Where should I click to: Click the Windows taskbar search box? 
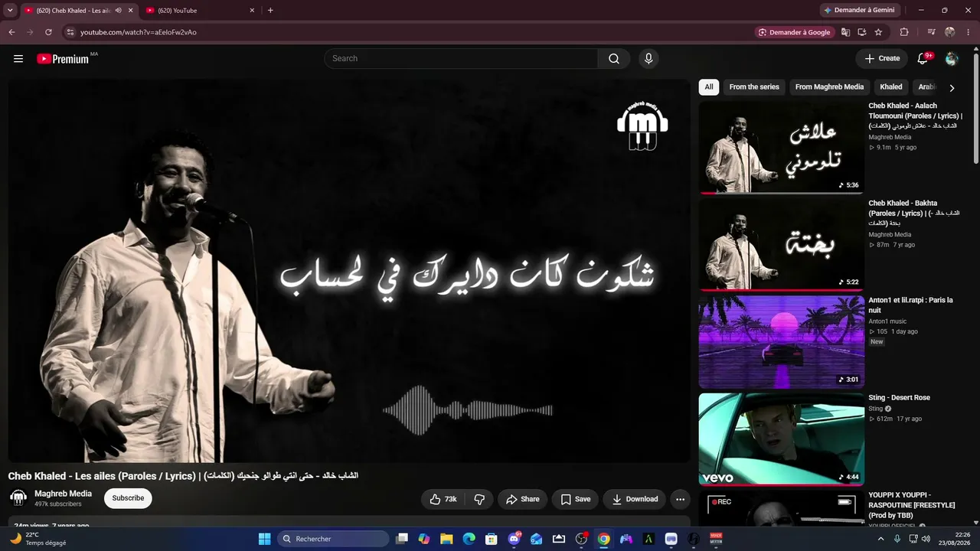(333, 539)
